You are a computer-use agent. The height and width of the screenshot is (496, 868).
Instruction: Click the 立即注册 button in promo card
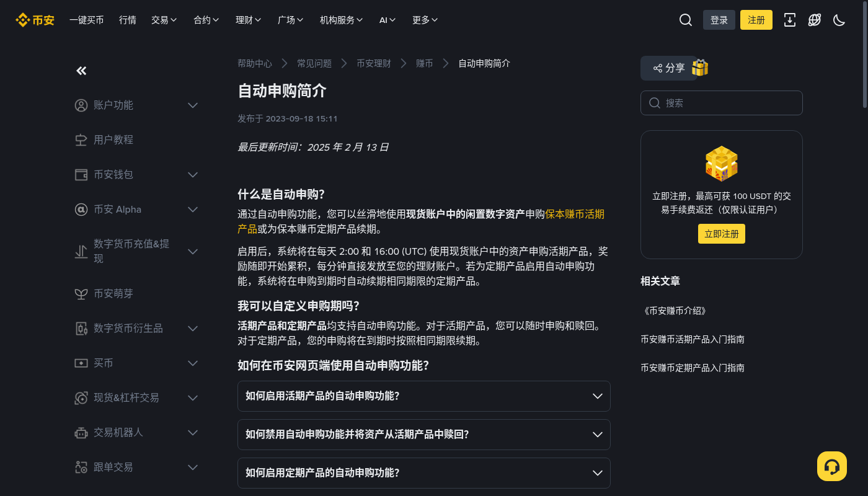coord(722,234)
